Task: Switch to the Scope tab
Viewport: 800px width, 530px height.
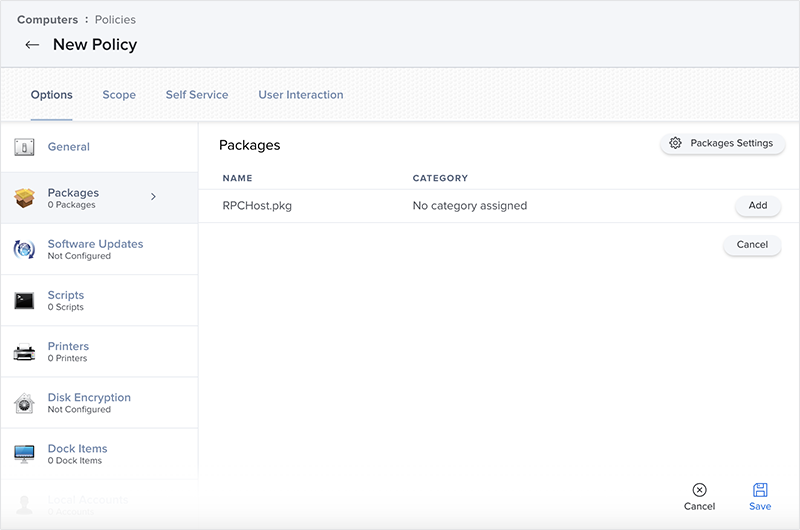Action: tap(119, 95)
